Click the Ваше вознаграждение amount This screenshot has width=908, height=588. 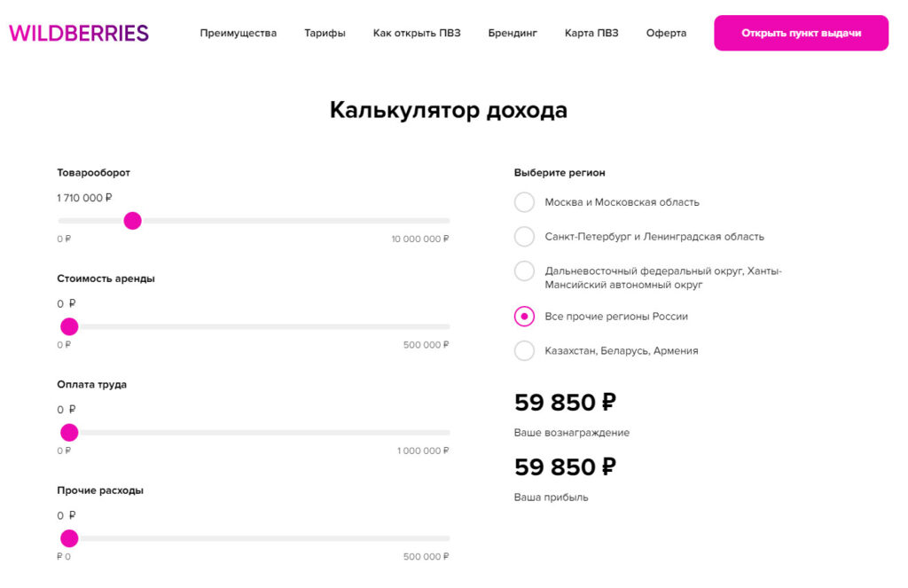pyautogui.click(x=565, y=403)
